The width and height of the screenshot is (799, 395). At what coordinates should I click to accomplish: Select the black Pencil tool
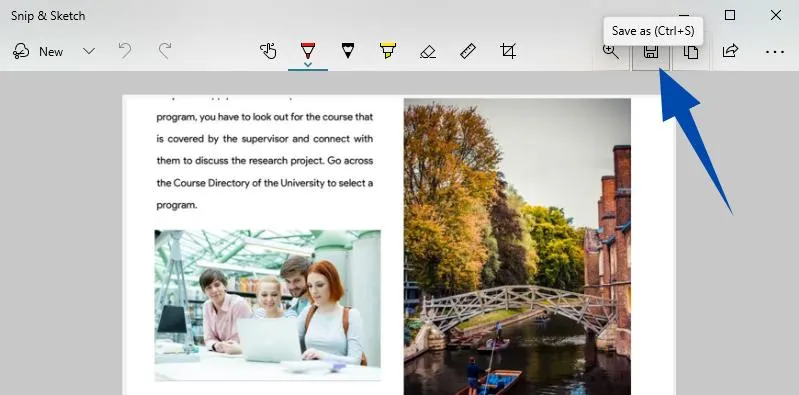(348, 50)
